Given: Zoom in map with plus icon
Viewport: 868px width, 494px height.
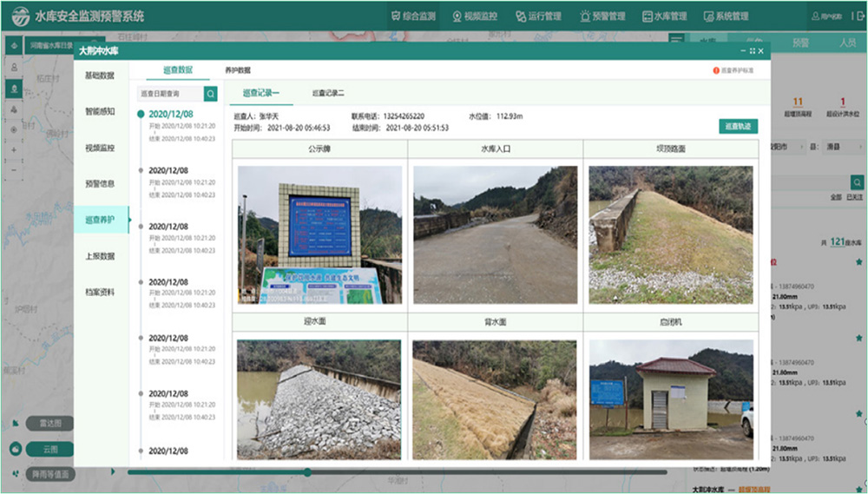Looking at the screenshot, I should [x=15, y=149].
